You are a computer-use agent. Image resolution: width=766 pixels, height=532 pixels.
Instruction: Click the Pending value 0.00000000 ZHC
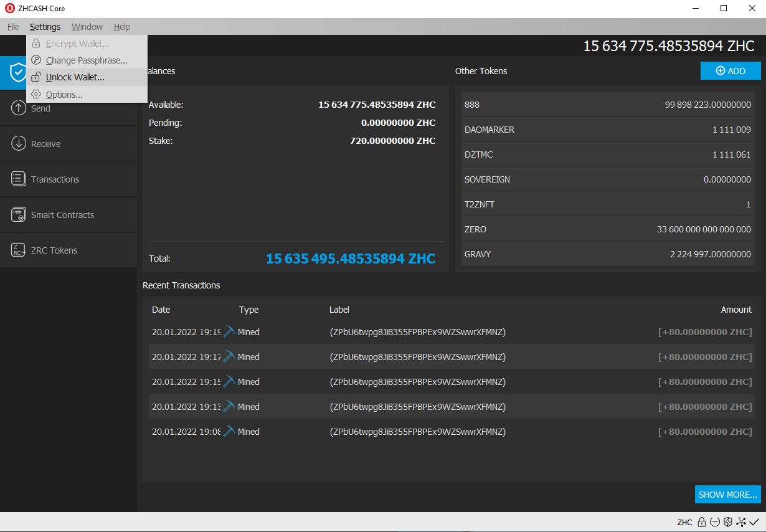399,123
